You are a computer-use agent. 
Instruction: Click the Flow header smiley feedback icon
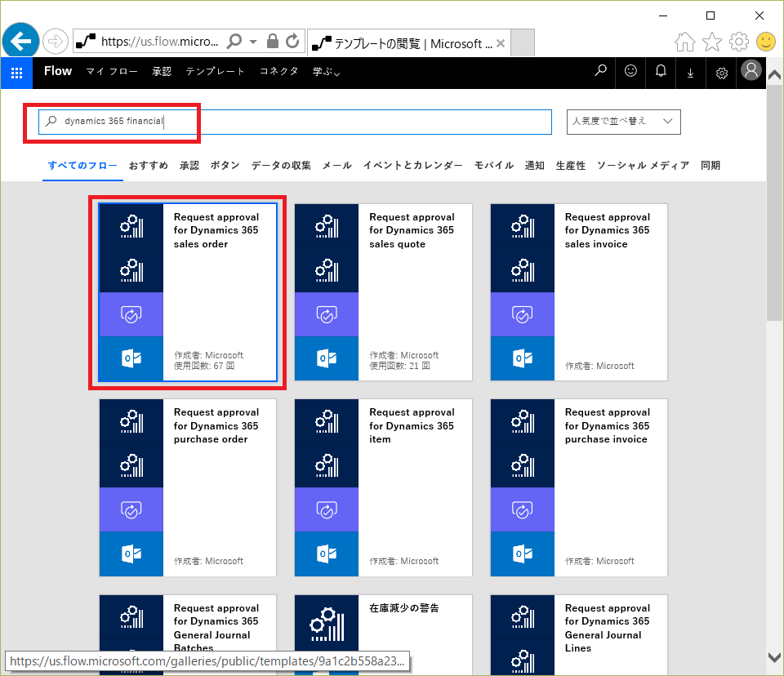[x=630, y=71]
